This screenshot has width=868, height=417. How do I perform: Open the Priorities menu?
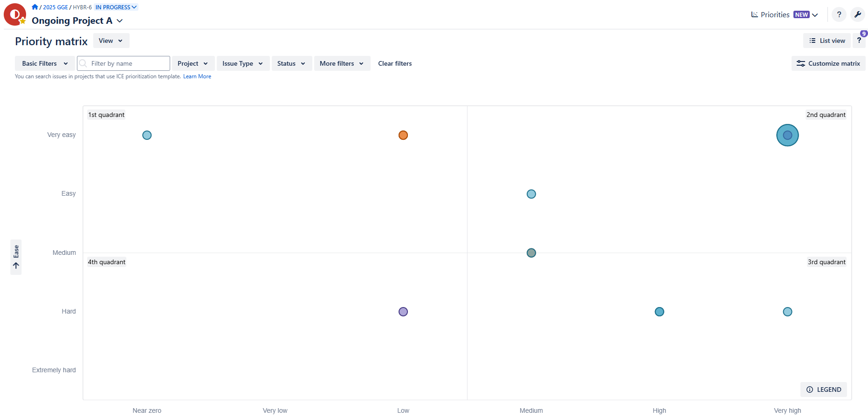tap(784, 14)
